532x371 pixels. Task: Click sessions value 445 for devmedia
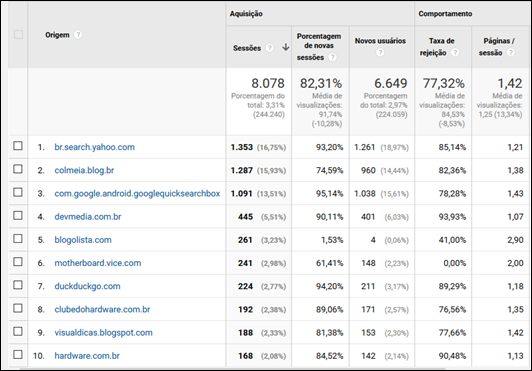(245, 217)
